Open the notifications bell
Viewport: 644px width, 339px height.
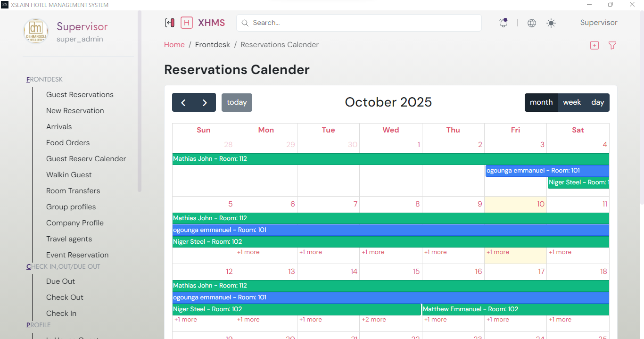504,23
